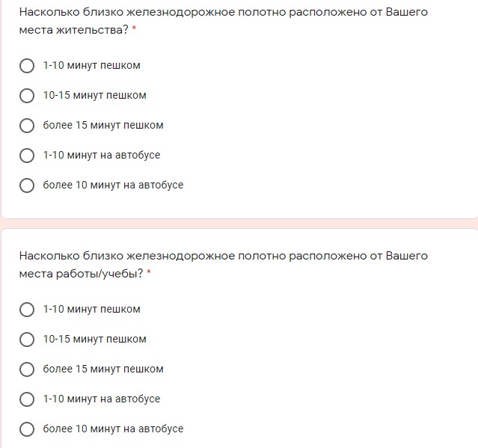Select '1-10 минут пешком' radio for места жительства
478x448 pixels.
pyautogui.click(x=27, y=66)
